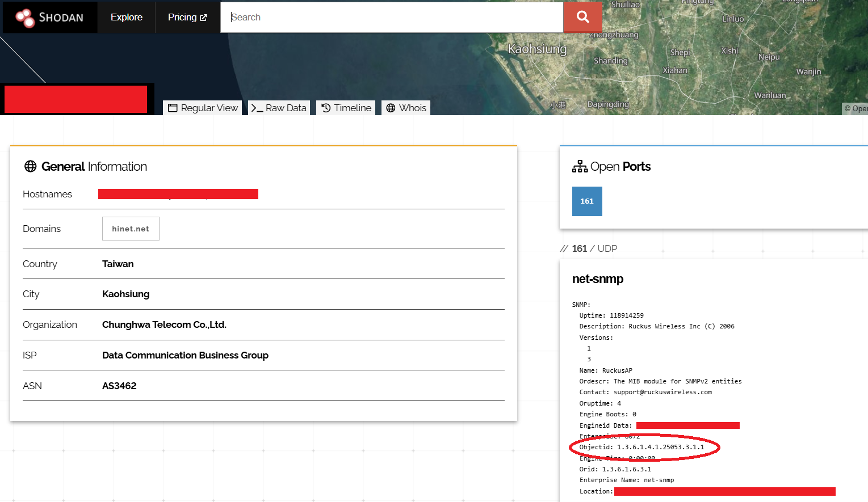Click the globe icon on Whois tab
This screenshot has width=868, height=502.
pos(391,108)
